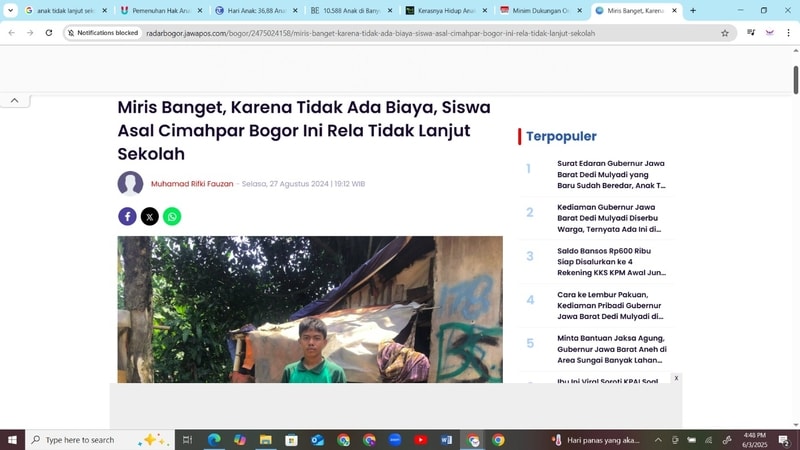Open a new browser tab
The height and width of the screenshot is (450, 800).
coord(693,10)
